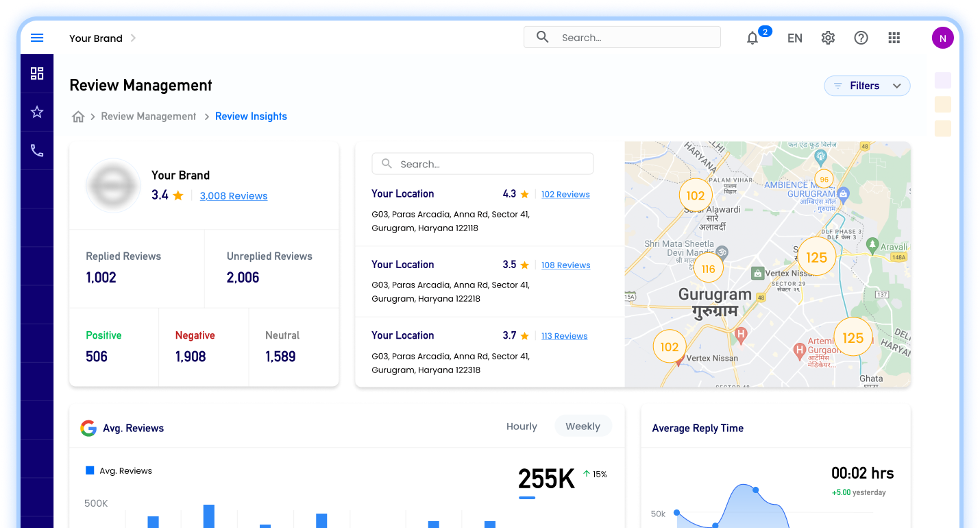Click the Avg. Reviews blue legend square
This screenshot has width=980, height=528.
tap(90, 470)
